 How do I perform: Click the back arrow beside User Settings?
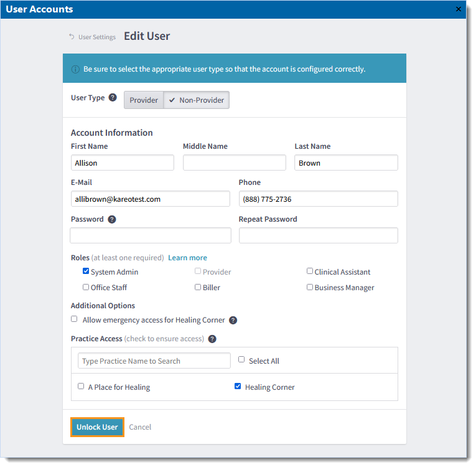[72, 37]
